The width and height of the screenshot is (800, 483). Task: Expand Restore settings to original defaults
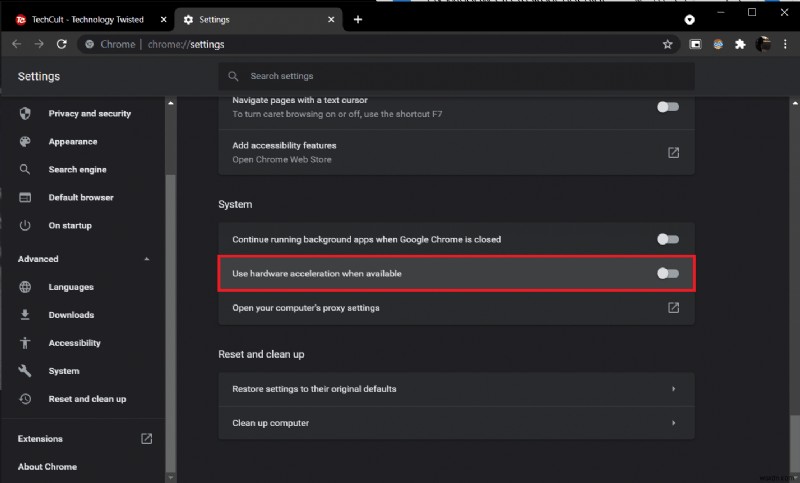pos(674,389)
